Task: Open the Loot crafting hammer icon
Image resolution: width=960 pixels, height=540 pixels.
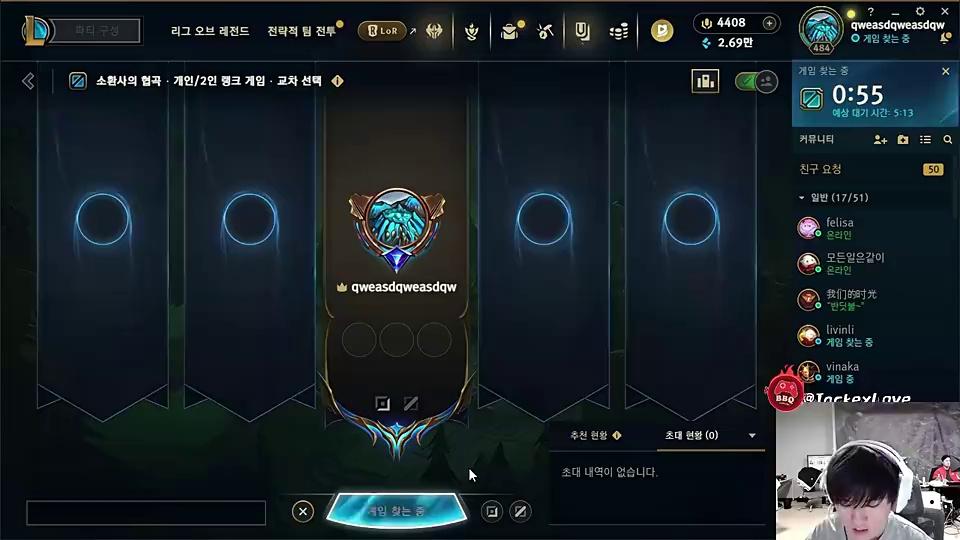Action: pyautogui.click(x=545, y=31)
